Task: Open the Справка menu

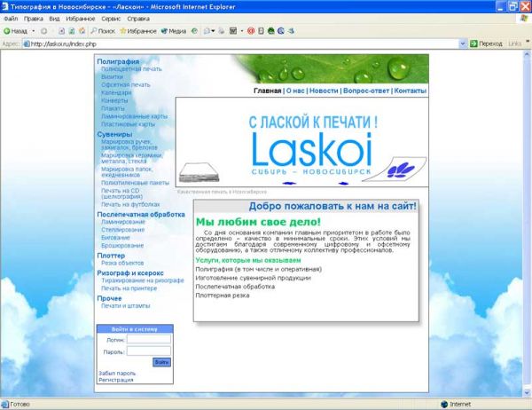Action: 138,19
